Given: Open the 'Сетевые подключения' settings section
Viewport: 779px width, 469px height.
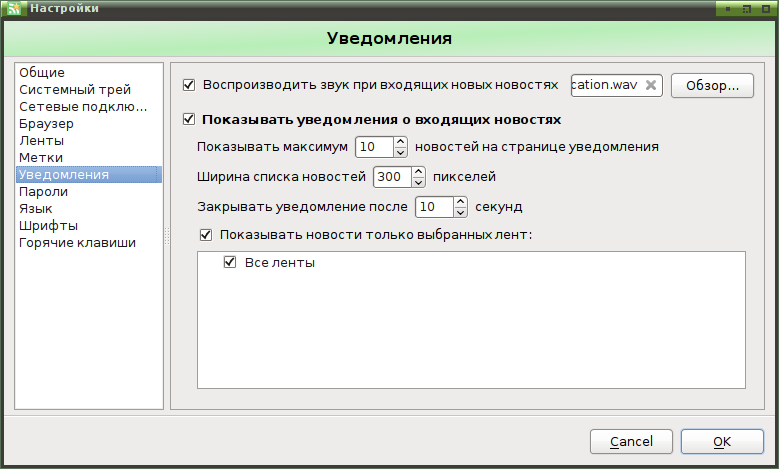Looking at the screenshot, I should 89,107.
